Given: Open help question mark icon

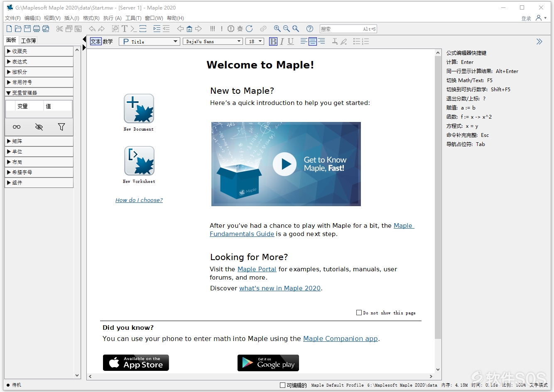Looking at the screenshot, I should click(310, 29).
